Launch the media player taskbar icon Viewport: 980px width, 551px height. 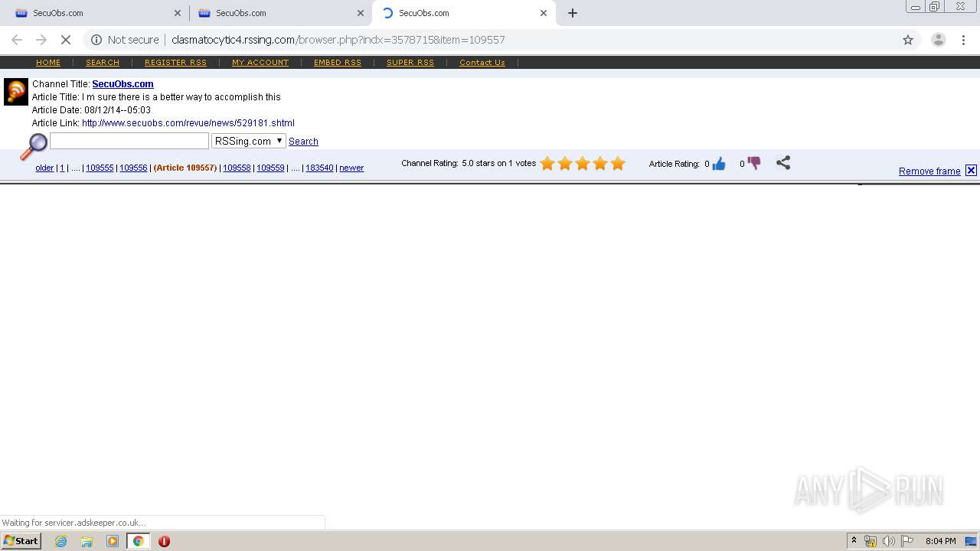tap(113, 541)
